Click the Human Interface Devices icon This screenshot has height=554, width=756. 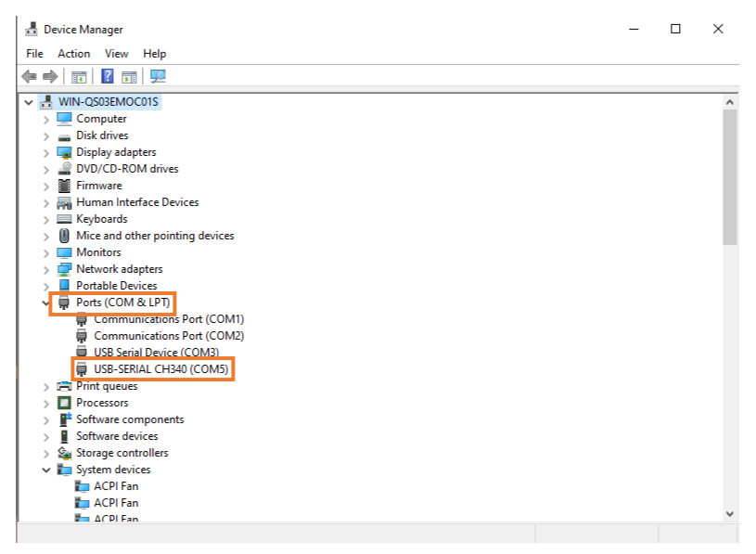pos(64,202)
